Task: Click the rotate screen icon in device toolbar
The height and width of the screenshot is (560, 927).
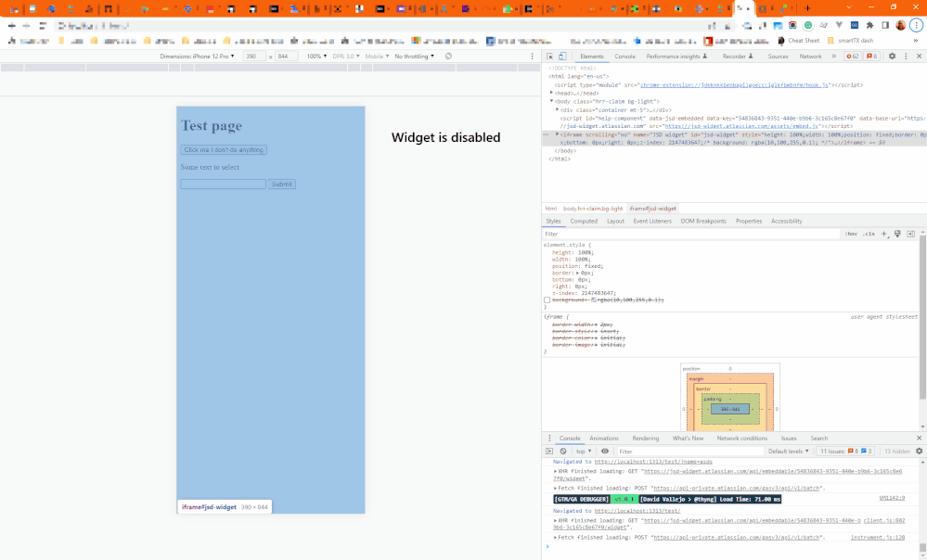Action: [449, 57]
